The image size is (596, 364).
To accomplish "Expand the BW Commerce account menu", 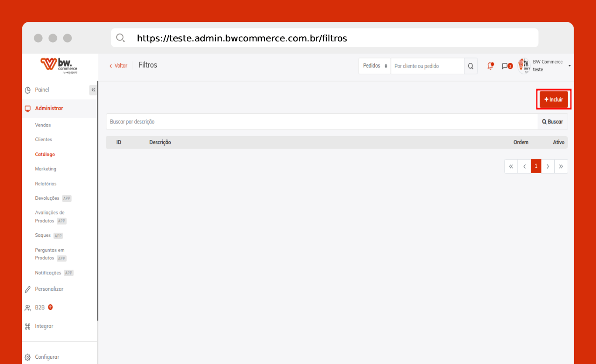I will pos(569,66).
